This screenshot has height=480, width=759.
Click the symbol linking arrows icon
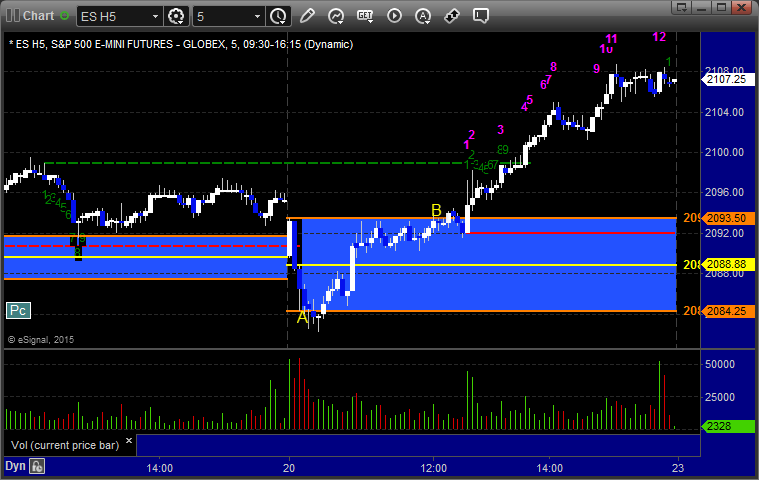point(452,16)
